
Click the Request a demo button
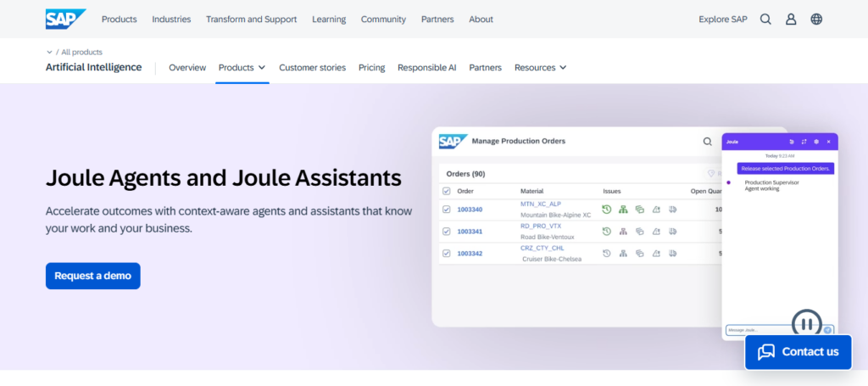pos(93,276)
